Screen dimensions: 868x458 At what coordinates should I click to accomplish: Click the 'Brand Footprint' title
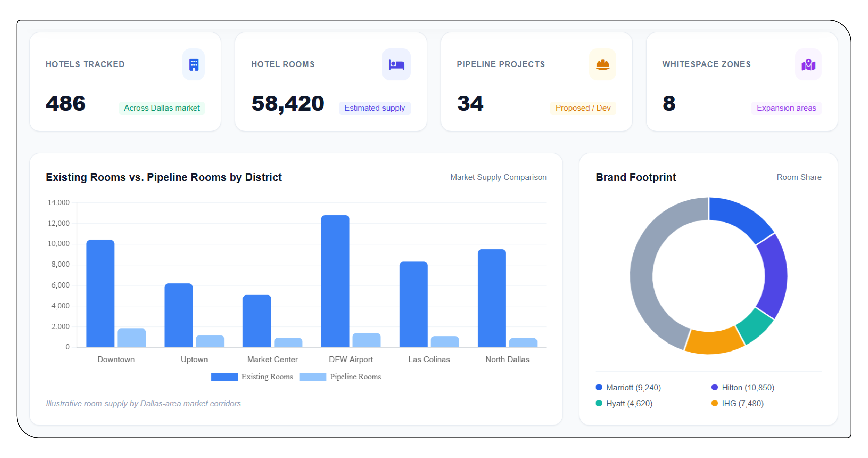[636, 177]
